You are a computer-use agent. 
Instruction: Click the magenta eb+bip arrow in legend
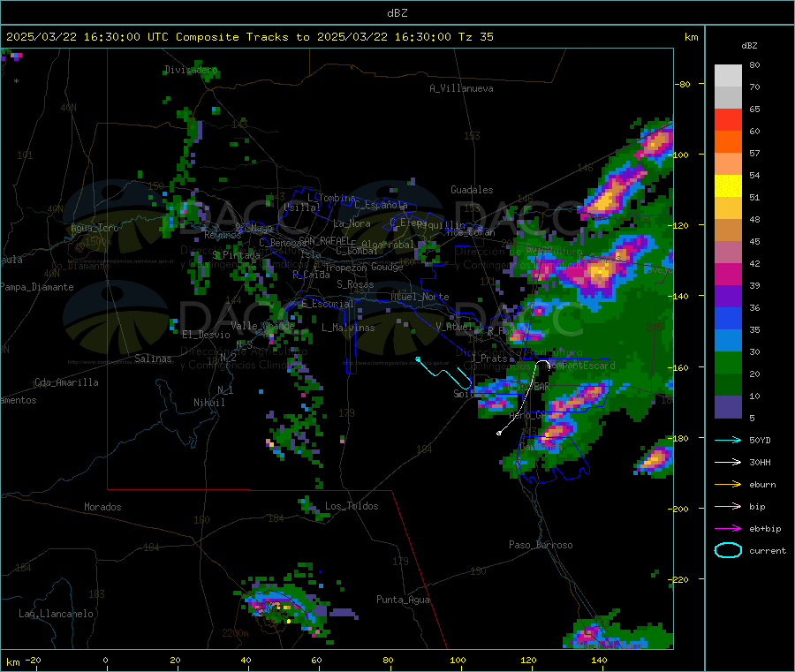pyautogui.click(x=728, y=528)
